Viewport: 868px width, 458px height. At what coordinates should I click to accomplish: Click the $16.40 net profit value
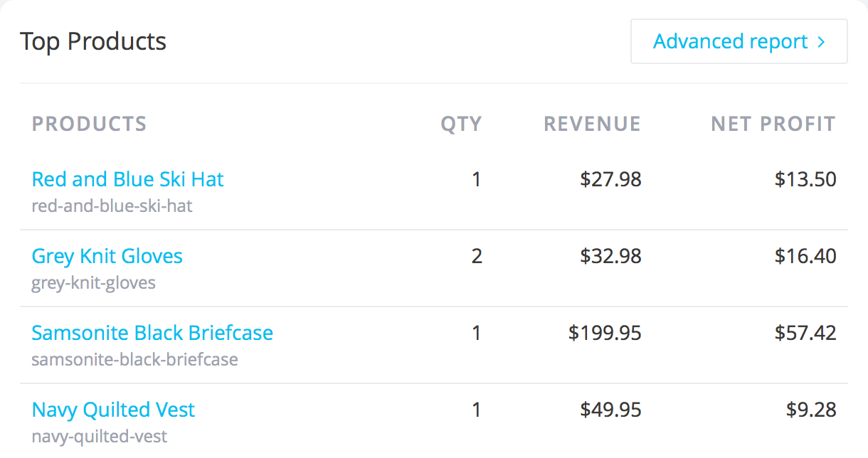point(805,256)
